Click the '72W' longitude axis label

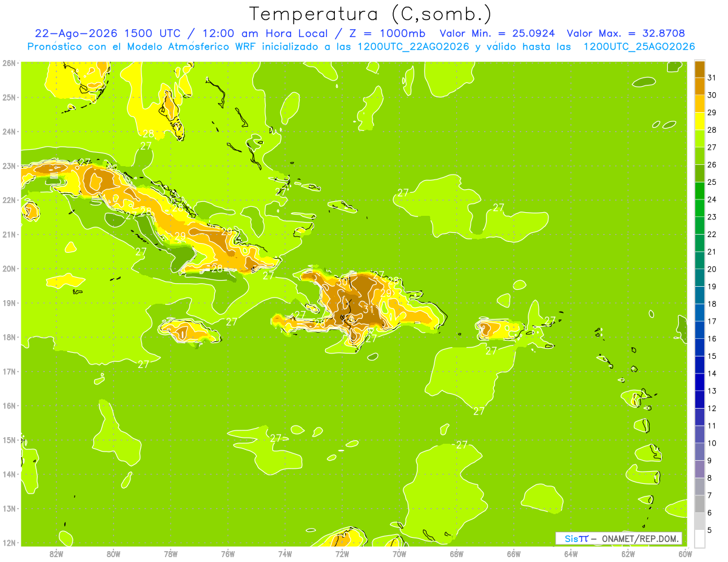click(x=342, y=554)
